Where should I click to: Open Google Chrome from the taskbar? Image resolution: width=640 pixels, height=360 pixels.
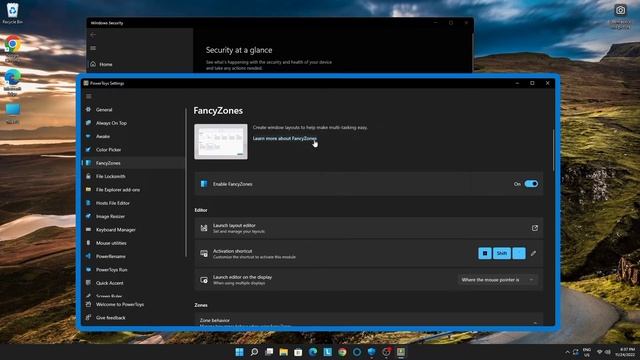tap(342, 352)
